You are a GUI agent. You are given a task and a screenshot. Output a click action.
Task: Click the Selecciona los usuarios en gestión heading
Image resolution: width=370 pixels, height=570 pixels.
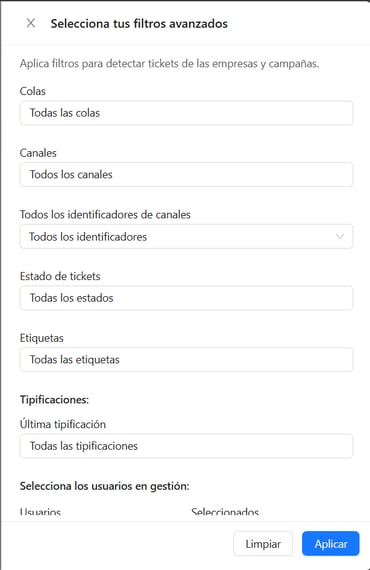(x=105, y=486)
